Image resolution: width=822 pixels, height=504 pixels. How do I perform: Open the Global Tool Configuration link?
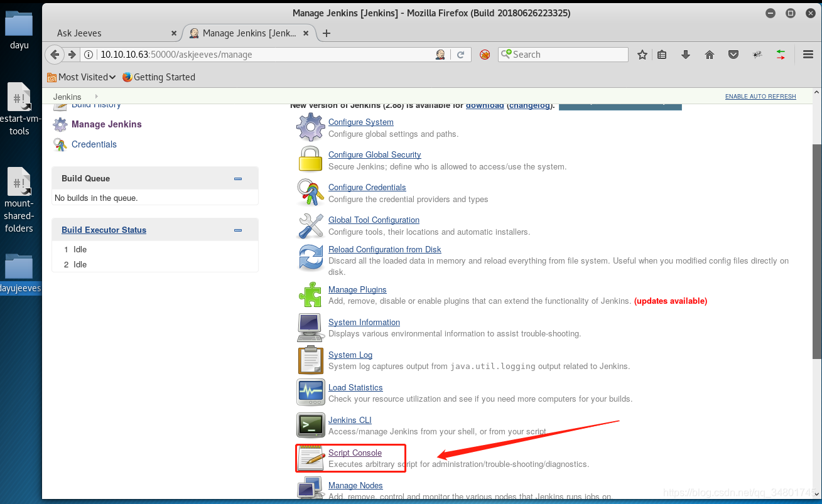click(374, 220)
